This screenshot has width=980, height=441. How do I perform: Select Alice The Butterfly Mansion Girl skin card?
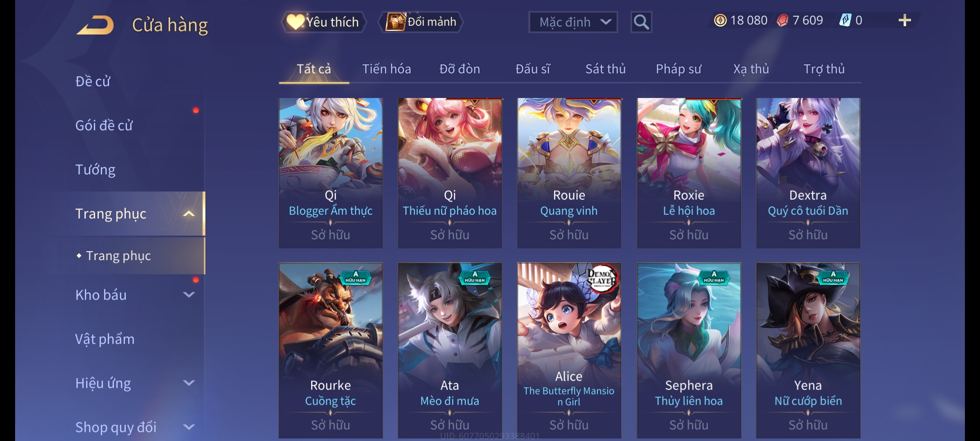point(569,350)
